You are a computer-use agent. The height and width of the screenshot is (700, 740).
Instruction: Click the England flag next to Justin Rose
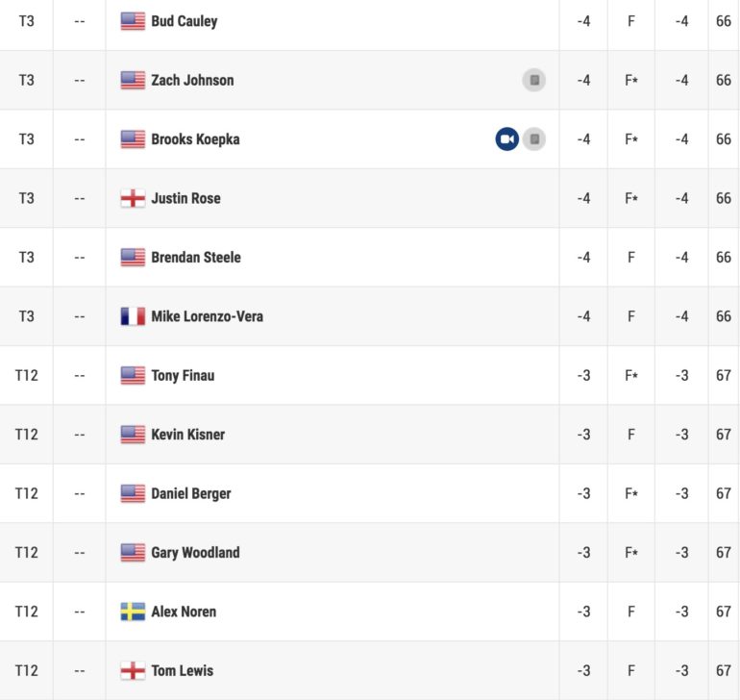coord(133,198)
